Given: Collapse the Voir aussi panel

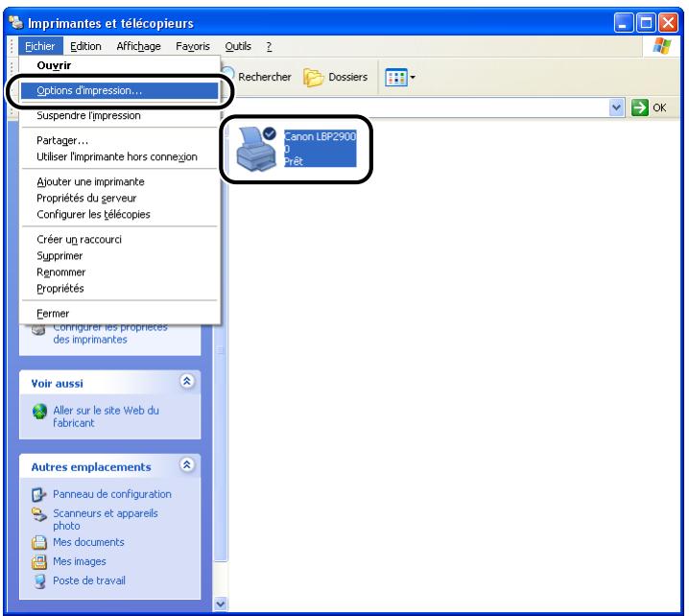Looking at the screenshot, I should [187, 381].
